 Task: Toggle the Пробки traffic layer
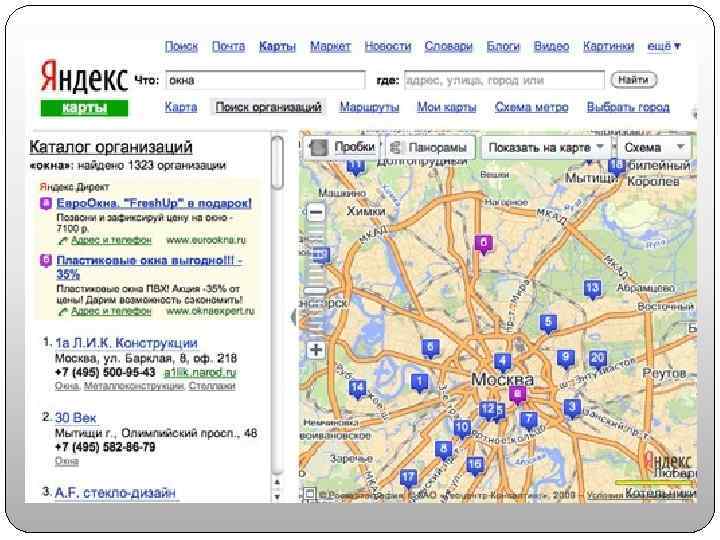(x=342, y=147)
